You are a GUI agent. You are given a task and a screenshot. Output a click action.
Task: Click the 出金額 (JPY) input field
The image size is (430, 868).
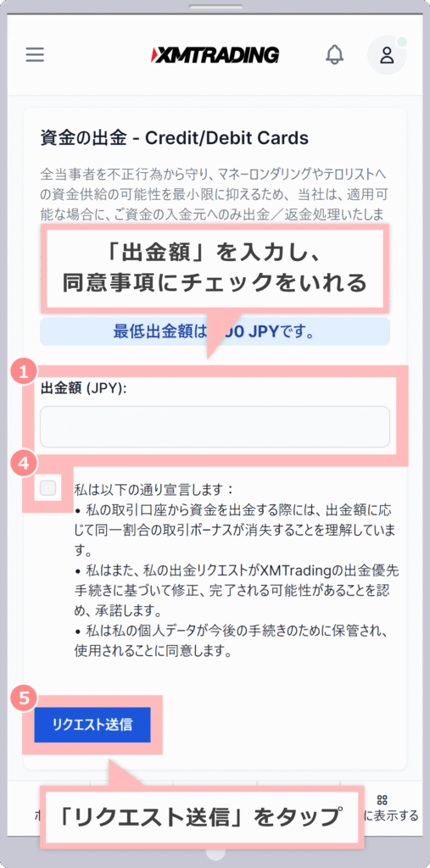215,426
